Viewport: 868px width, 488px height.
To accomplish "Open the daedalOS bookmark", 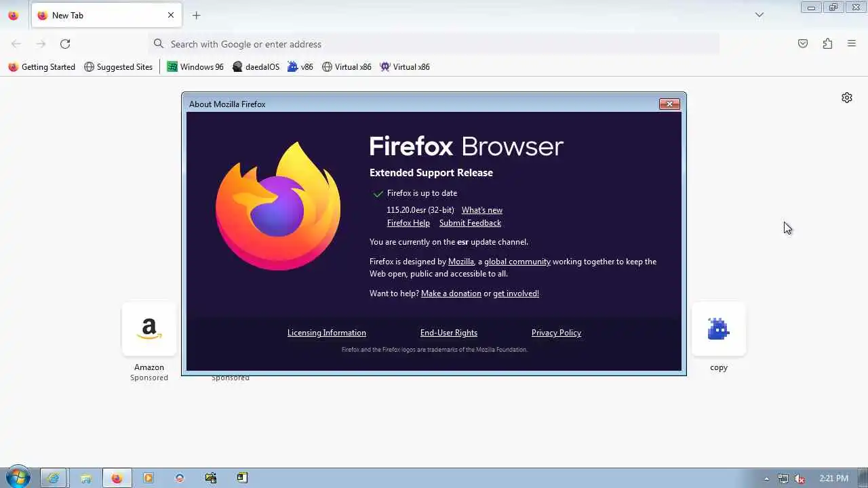I will (x=256, y=66).
